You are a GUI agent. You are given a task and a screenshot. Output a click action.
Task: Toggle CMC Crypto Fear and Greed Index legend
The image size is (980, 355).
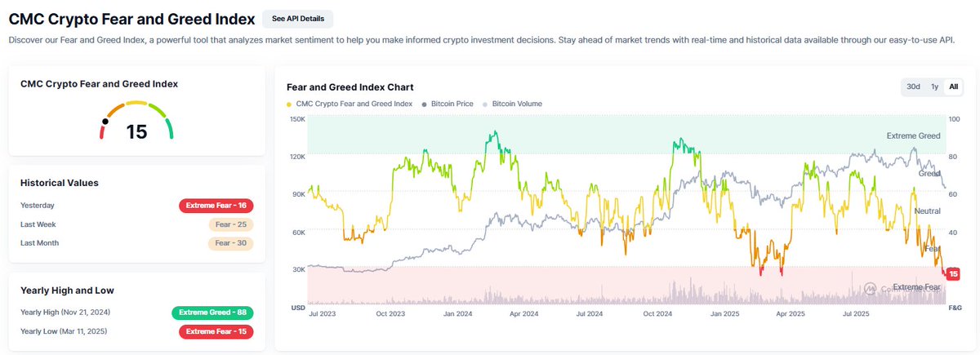[350, 104]
